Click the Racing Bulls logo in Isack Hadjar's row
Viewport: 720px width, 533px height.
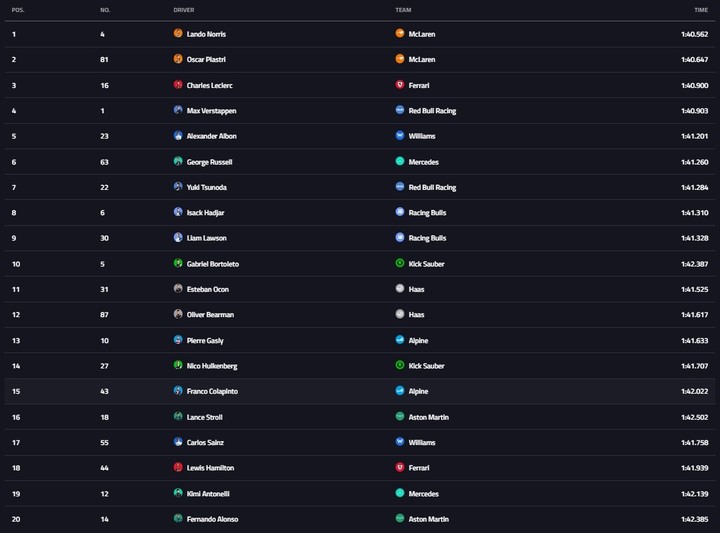tap(400, 212)
